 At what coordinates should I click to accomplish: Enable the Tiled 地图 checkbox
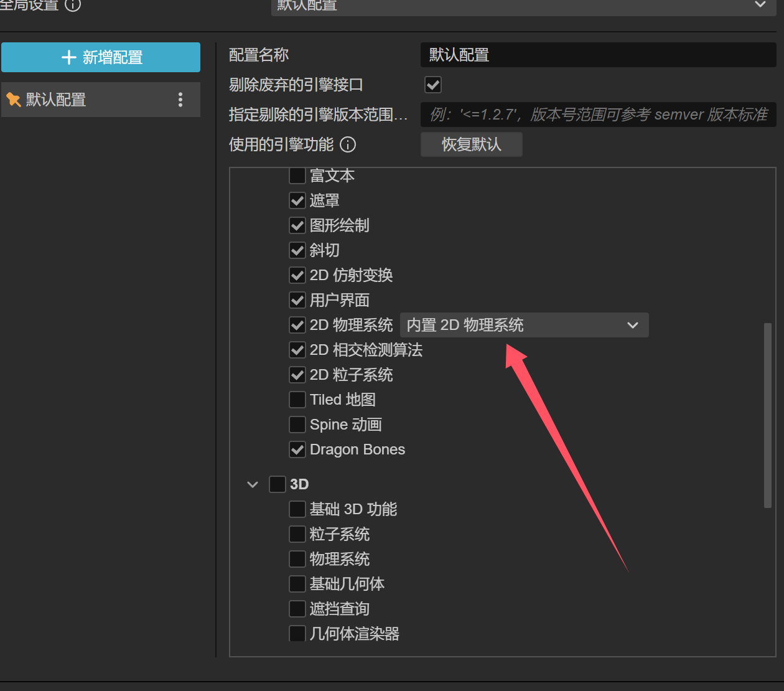coord(297,400)
